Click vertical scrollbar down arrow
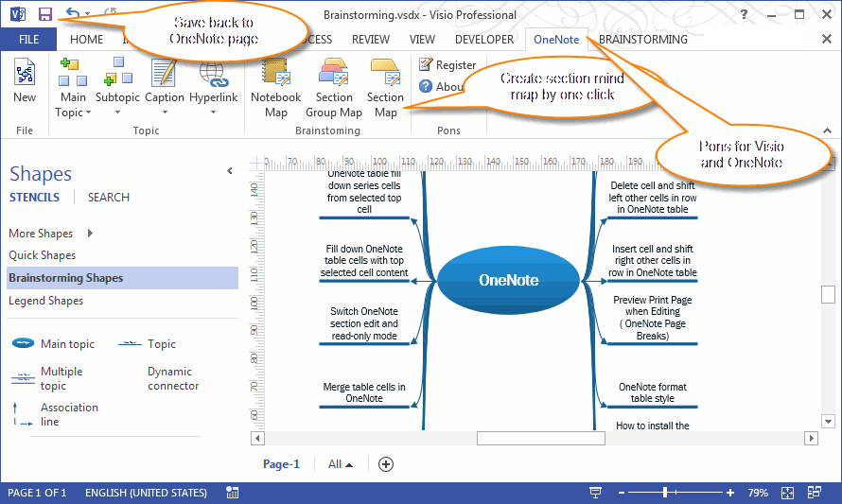The image size is (842, 504). 828,422
